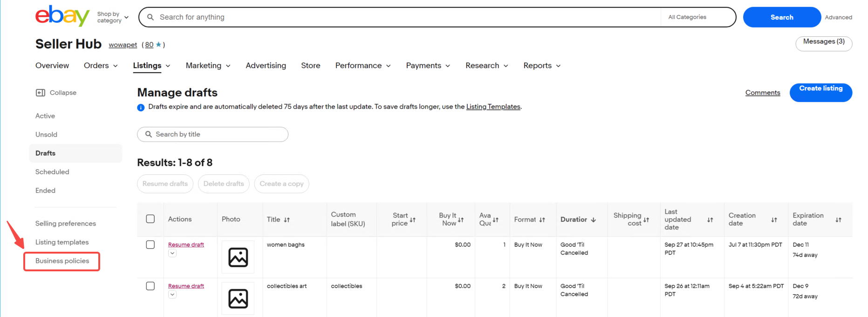The width and height of the screenshot is (868, 317).
Task: Sort by Start price column arrows
Action: (413, 220)
